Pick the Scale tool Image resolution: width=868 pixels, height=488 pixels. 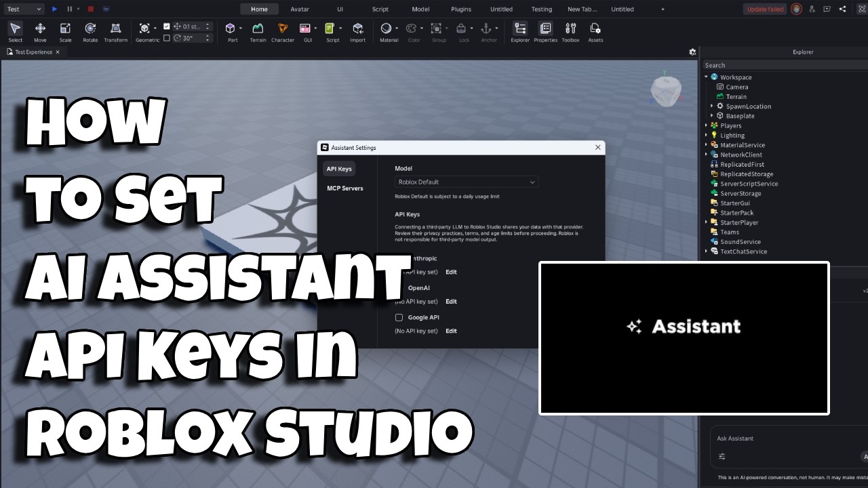pos(65,31)
